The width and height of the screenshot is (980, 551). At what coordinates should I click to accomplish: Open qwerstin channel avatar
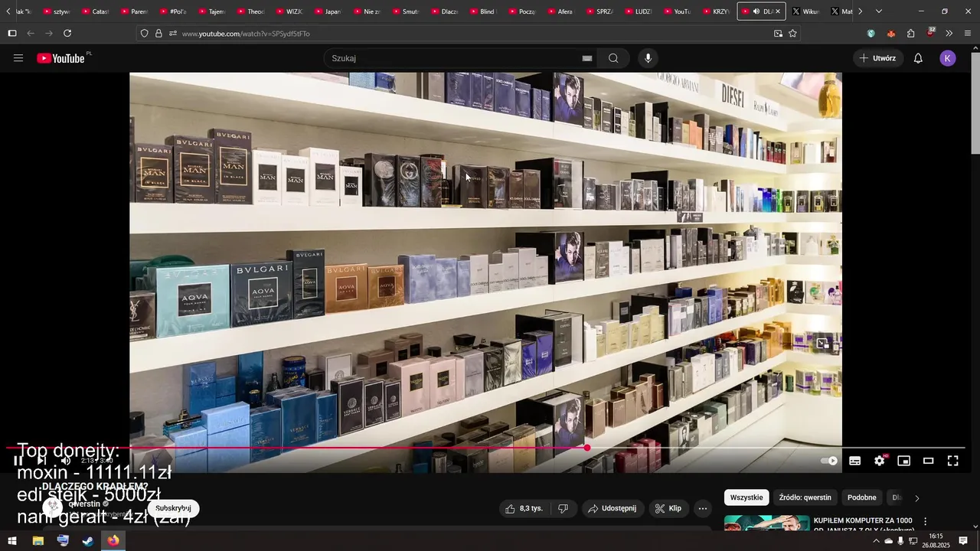[x=53, y=507]
